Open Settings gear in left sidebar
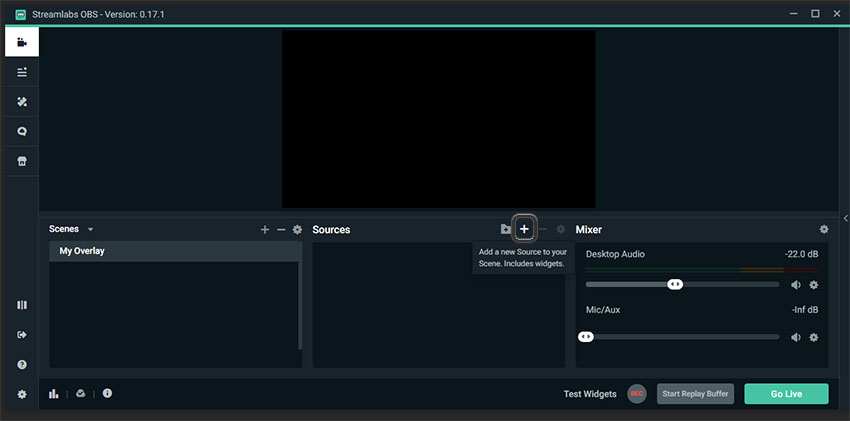Screen dimensions: 850x421 (22, 394)
